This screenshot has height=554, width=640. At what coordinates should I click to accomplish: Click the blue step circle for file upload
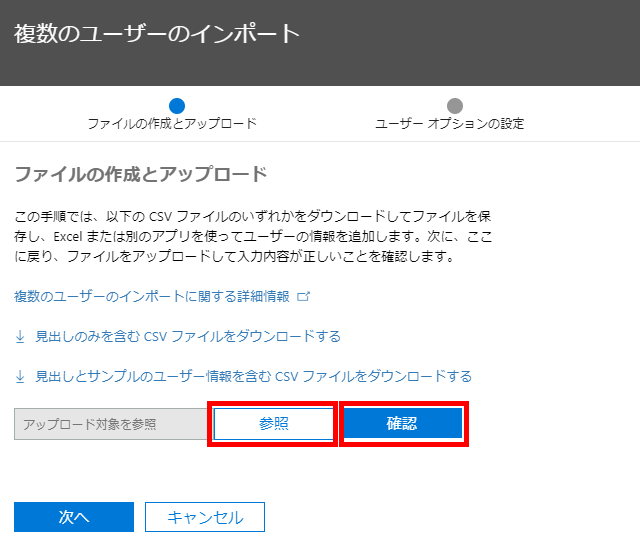pyautogui.click(x=177, y=105)
